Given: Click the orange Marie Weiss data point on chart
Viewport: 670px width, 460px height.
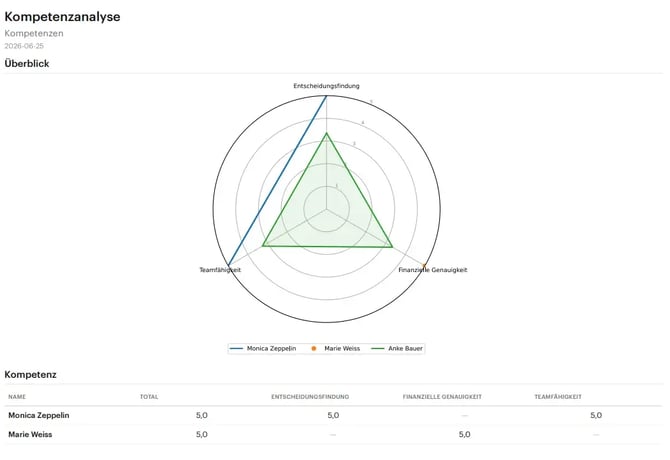Looking at the screenshot, I should coord(424,266).
